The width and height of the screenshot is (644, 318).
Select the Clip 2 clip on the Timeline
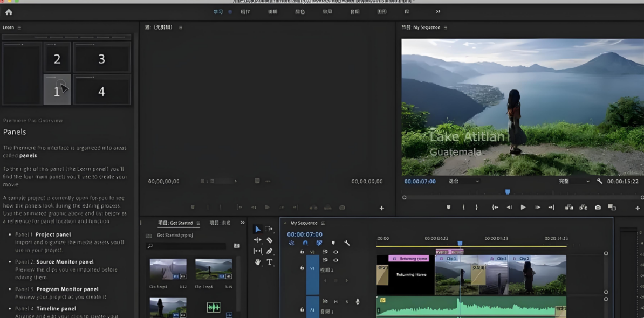pyautogui.click(x=537, y=274)
